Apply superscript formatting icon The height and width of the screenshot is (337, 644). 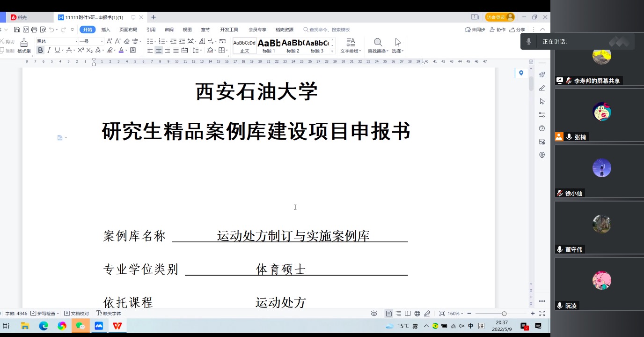(x=80, y=50)
